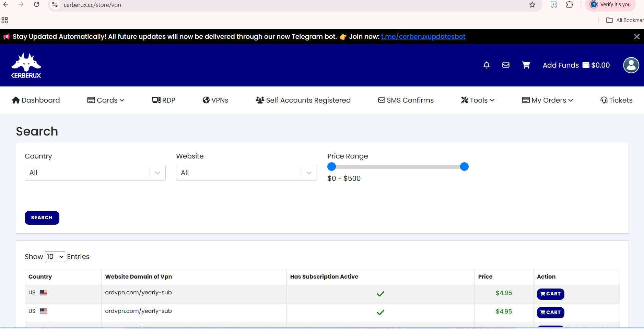Click first row ordvpn.com/yearly-sub text
The height and width of the screenshot is (329, 644).
pyautogui.click(x=138, y=293)
